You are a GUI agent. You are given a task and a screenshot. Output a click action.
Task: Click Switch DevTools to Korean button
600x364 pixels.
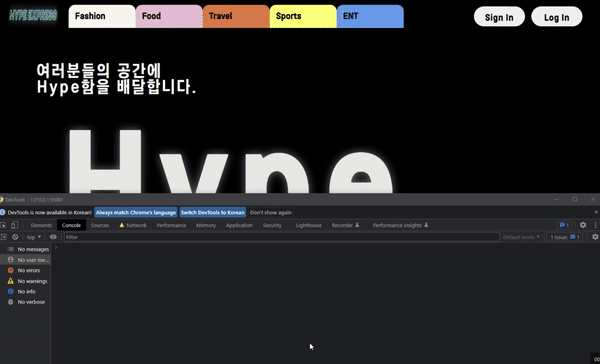pyautogui.click(x=212, y=212)
